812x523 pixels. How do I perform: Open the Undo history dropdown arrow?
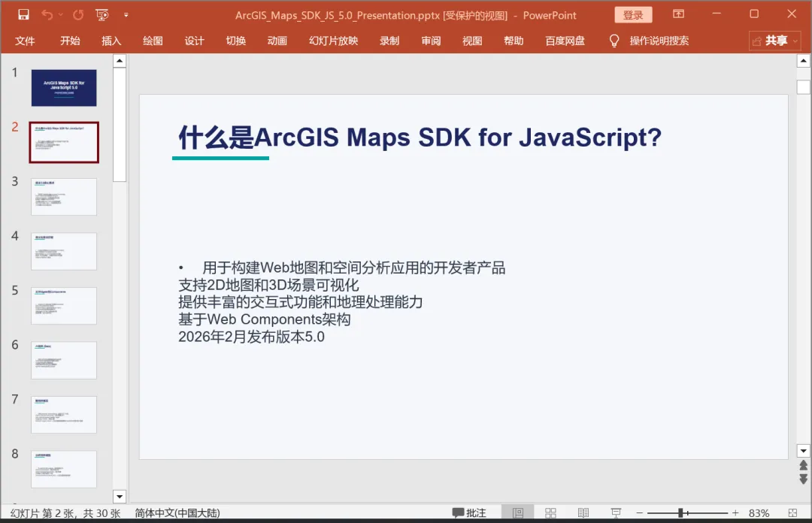click(61, 15)
